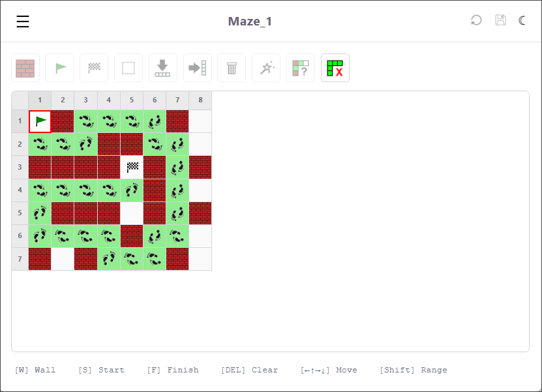Select the Clear cell tool
The image size is (542, 392).
point(128,68)
